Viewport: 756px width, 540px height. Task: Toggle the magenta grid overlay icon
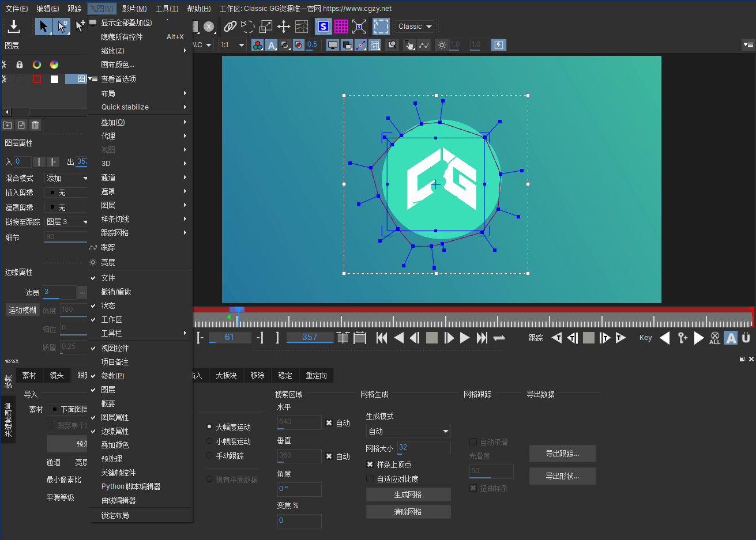pyautogui.click(x=341, y=27)
